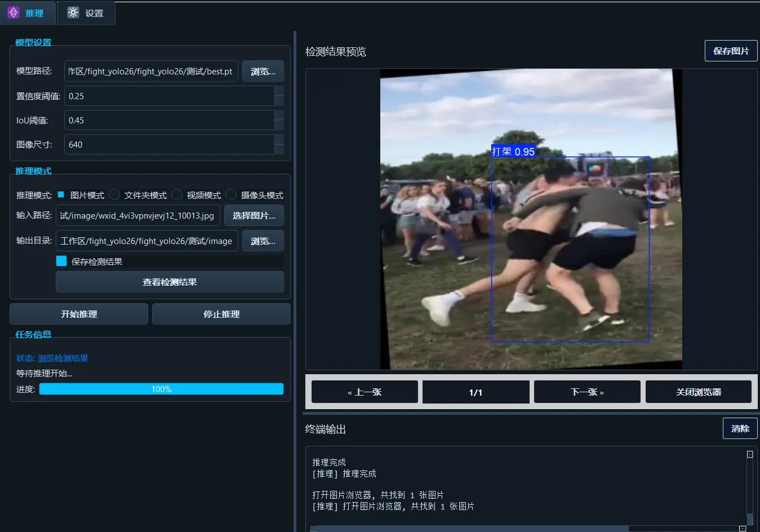
Task: Decrease 图像尺寸 with the down stepper
Action: tap(279, 150)
